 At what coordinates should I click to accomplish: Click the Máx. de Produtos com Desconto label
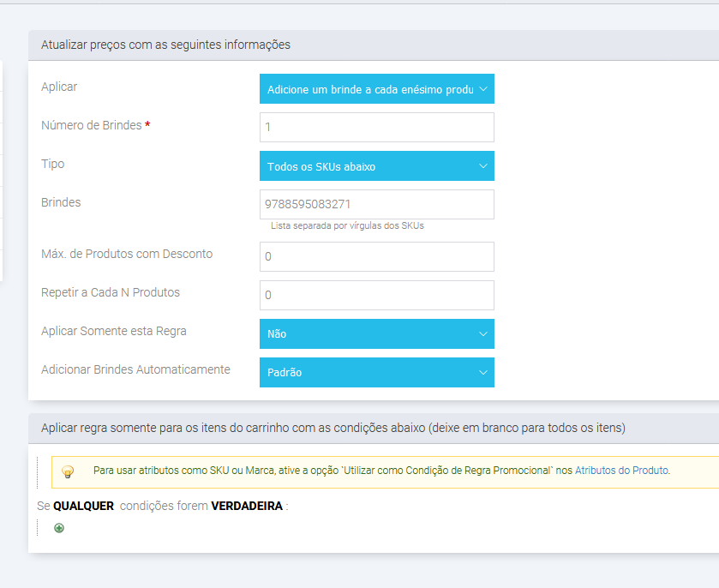127,254
